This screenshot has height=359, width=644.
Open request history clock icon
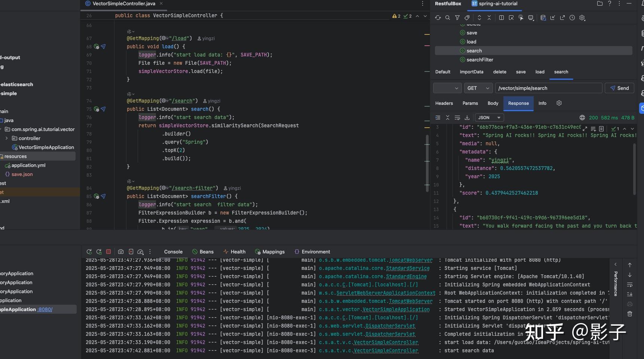[572, 18]
